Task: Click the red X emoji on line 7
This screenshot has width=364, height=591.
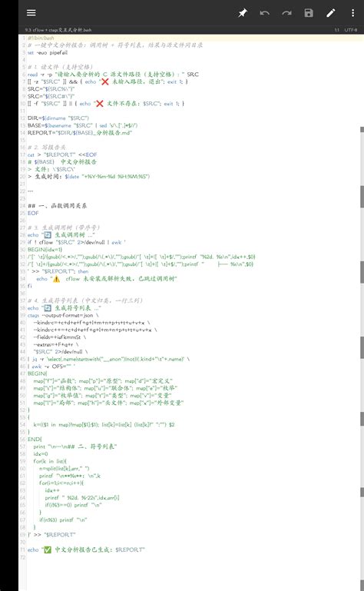Action: [104, 81]
